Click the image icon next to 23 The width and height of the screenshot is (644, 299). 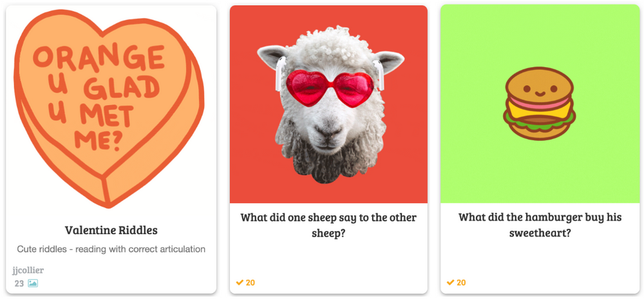coord(33,283)
